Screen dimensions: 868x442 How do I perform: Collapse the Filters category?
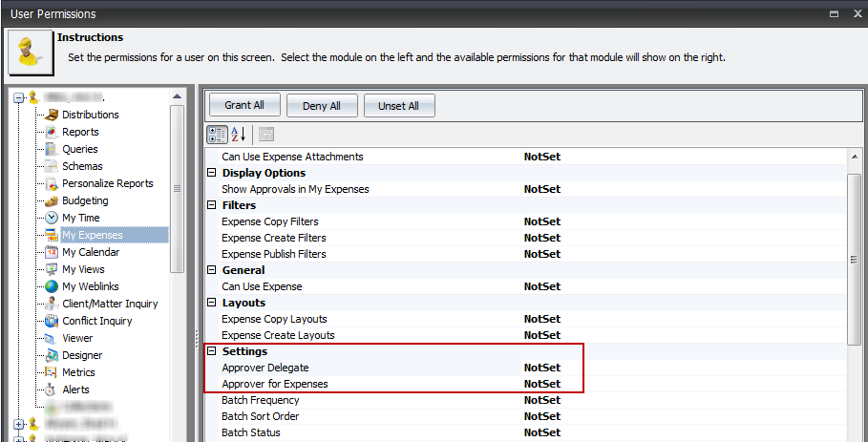tap(212, 205)
